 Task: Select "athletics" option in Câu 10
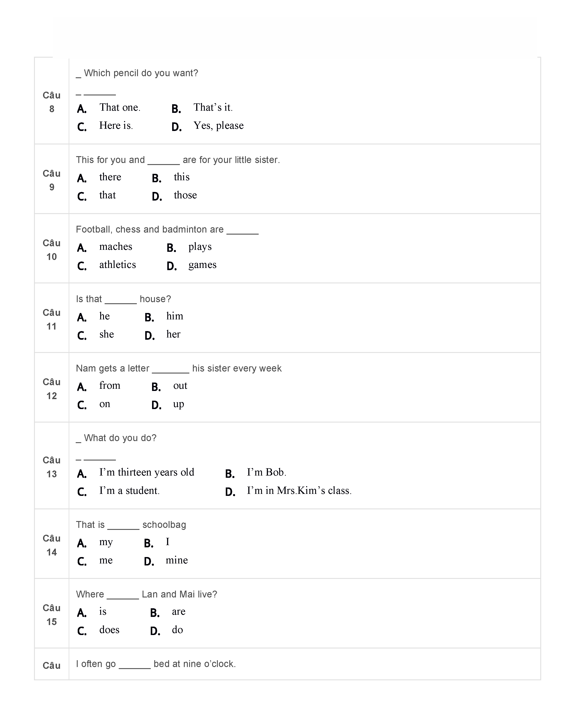click(117, 265)
